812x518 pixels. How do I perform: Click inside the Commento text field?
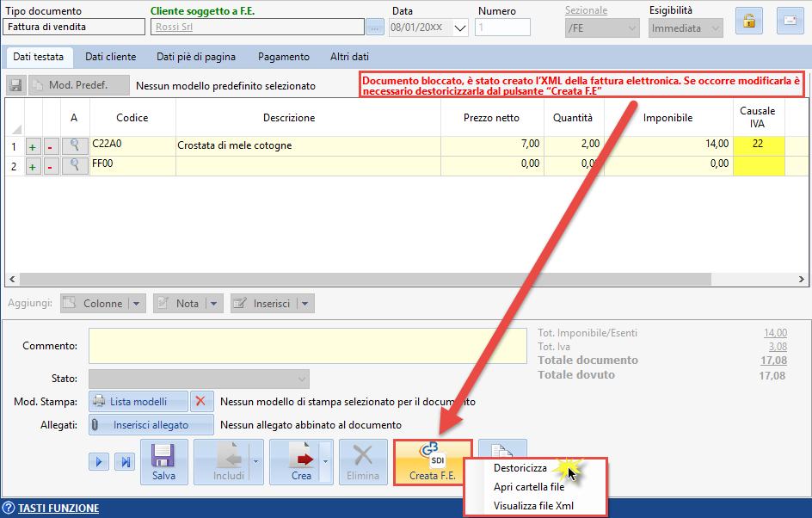click(x=308, y=346)
